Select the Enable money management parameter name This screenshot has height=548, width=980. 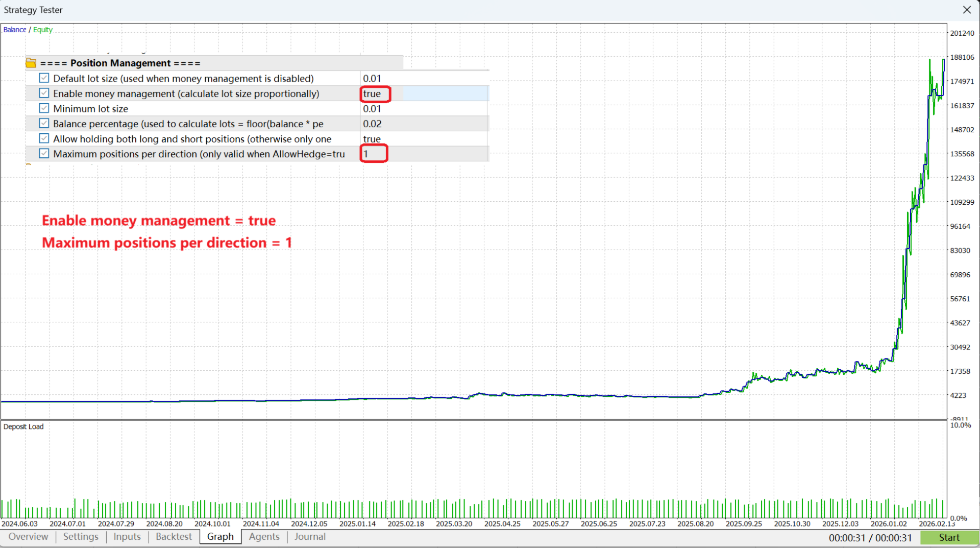186,93
